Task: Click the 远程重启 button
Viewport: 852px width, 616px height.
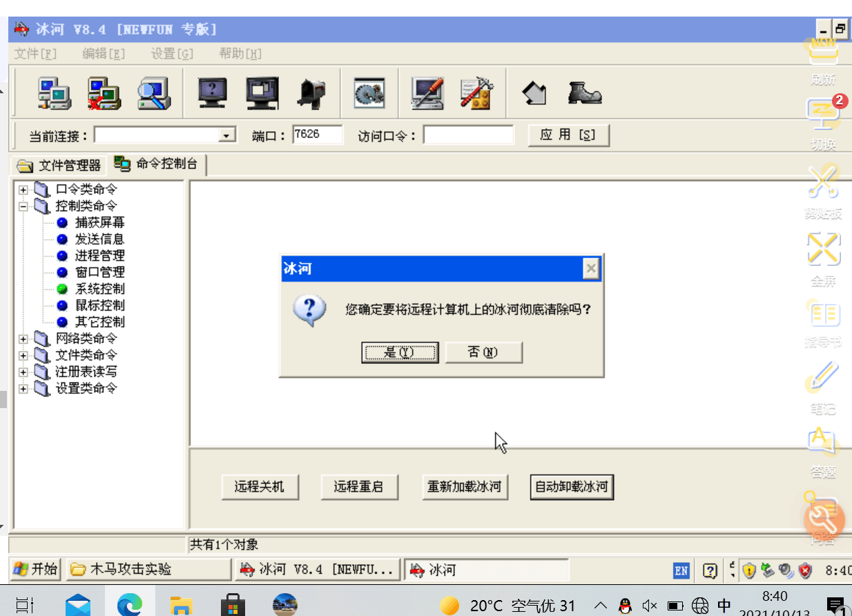Action: pyautogui.click(x=358, y=486)
